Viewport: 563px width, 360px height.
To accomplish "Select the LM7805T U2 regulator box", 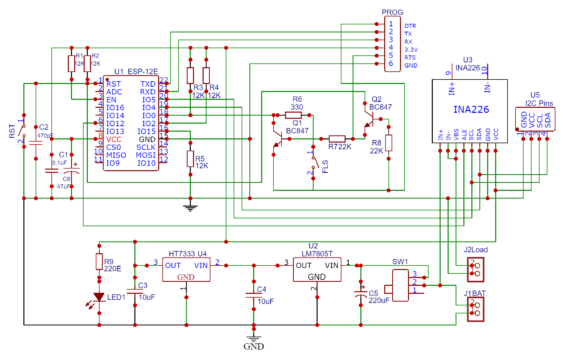I will [317, 270].
